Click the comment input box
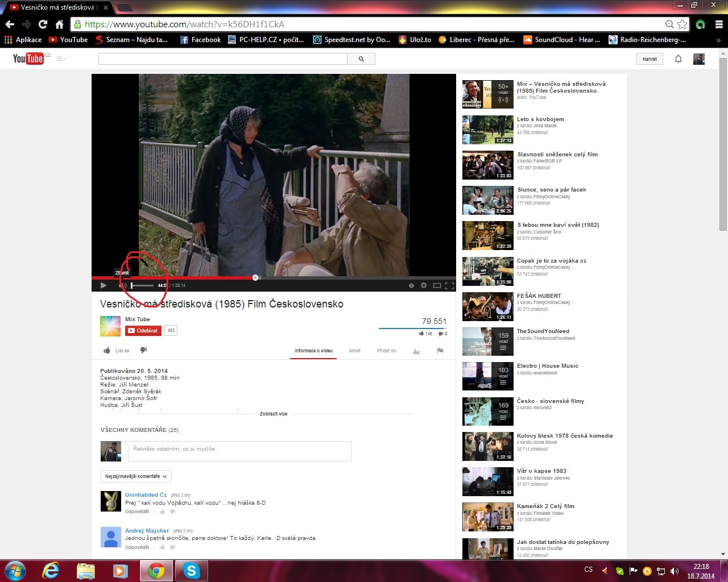Screen dimensions: 728x582 coord(239,451)
